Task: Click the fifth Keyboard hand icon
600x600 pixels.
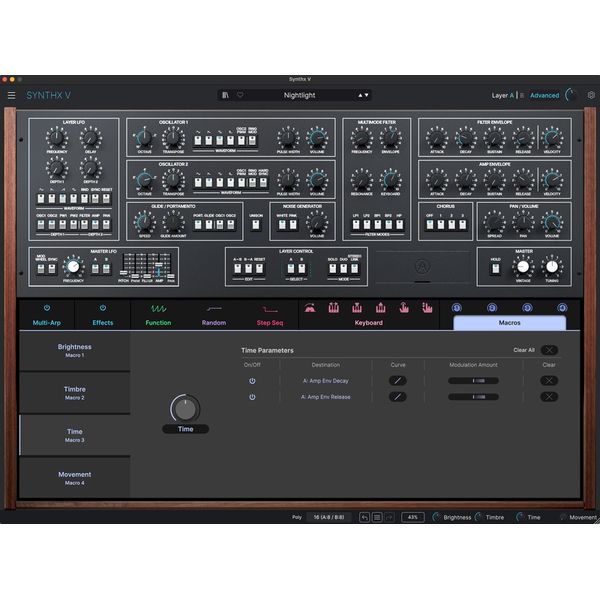Action: point(404,308)
